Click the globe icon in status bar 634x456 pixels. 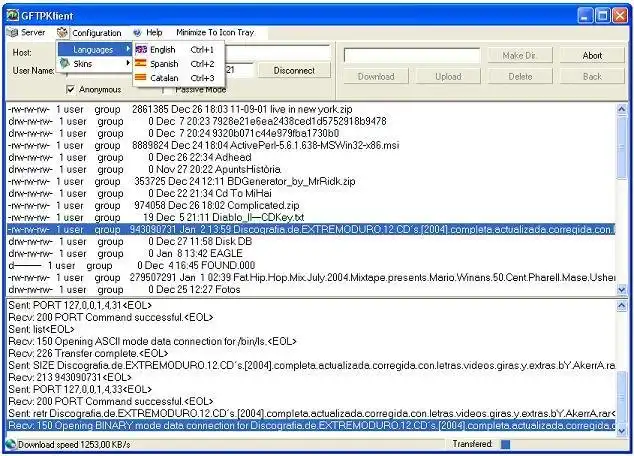pos(11,444)
